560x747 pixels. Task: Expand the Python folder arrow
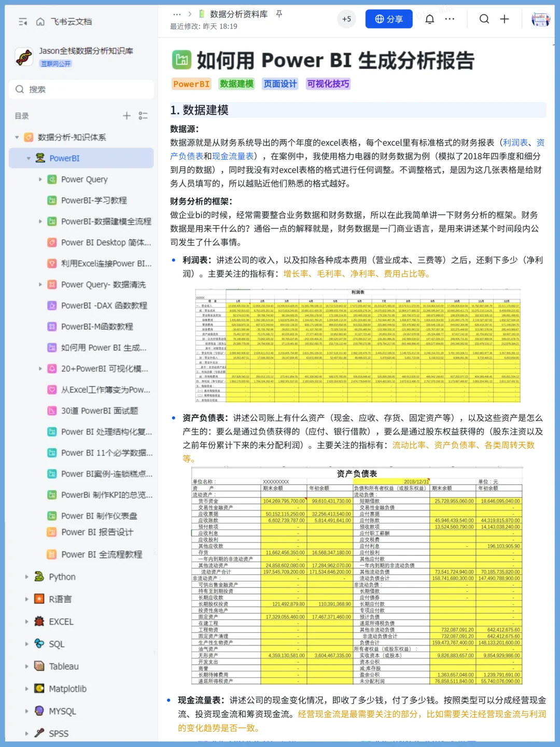(x=27, y=577)
